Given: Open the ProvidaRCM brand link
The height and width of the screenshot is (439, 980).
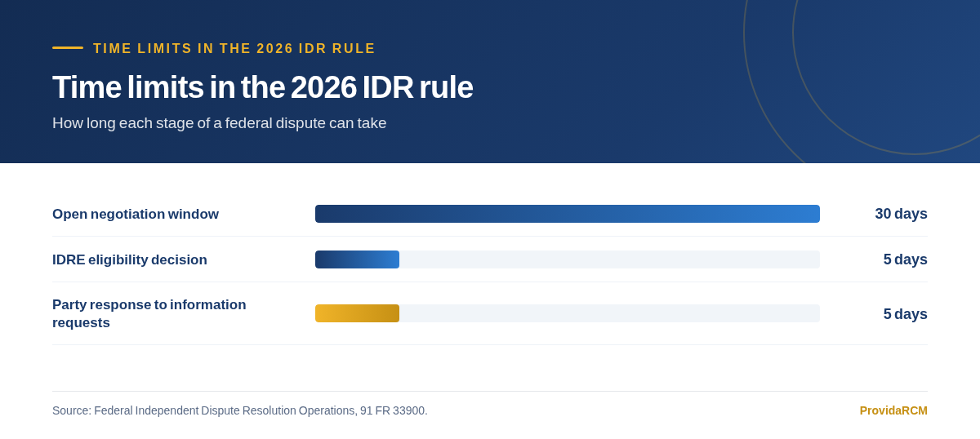Looking at the screenshot, I should pos(893,410).
